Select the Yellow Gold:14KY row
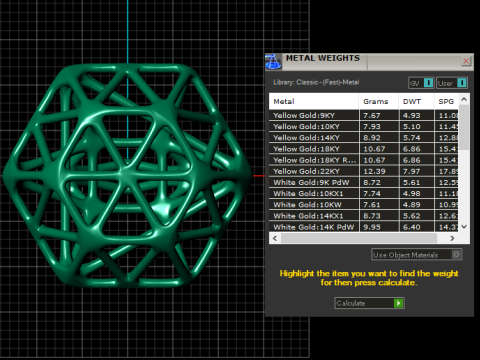Screen dimensions: 480x360 click(x=364, y=138)
